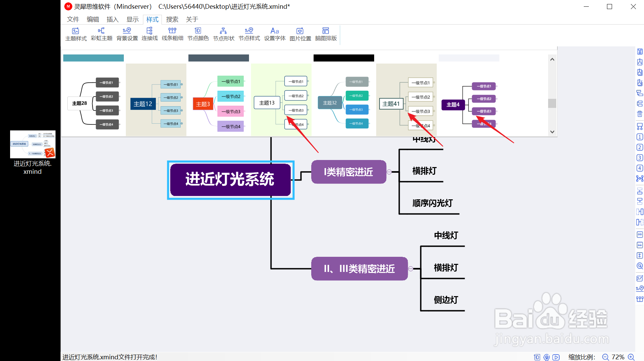Click the 72% zoom ratio value
The width and height of the screenshot is (644, 361).
tap(618, 357)
